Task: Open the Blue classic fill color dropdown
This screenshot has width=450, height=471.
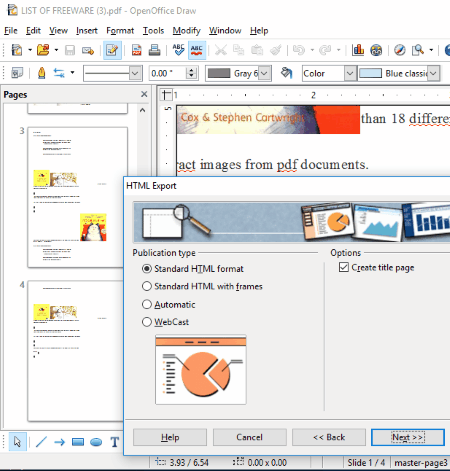Action: pyautogui.click(x=433, y=73)
